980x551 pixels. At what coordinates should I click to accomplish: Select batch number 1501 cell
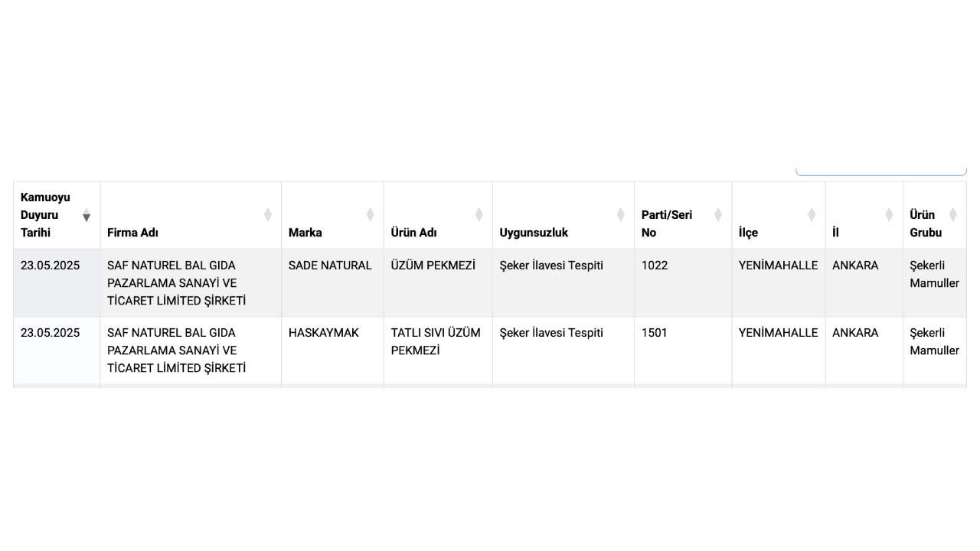(x=683, y=350)
